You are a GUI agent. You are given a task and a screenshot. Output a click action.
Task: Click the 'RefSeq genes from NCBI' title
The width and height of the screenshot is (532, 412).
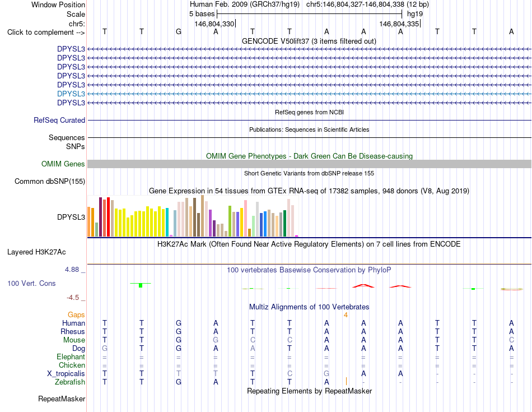pos(309,112)
